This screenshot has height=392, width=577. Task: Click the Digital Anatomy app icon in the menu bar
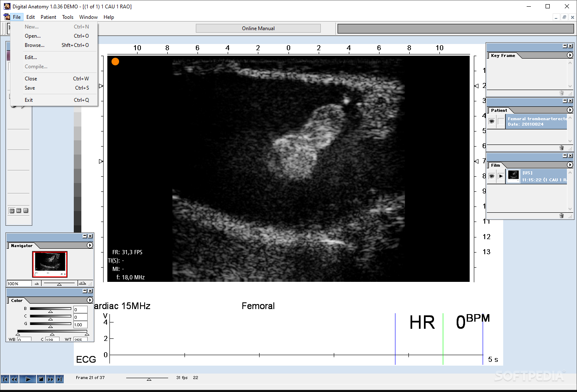pyautogui.click(x=7, y=17)
